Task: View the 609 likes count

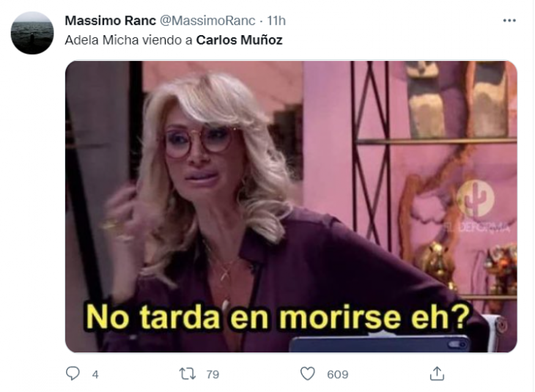Action: [337, 374]
